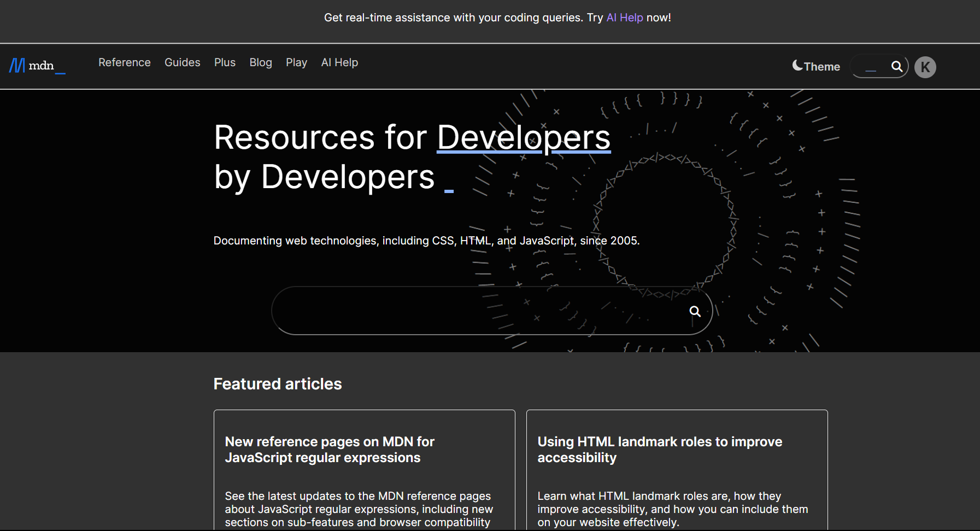Viewport: 980px width, 531px height.
Task: Click the hero search magnifier icon
Action: [x=695, y=311]
